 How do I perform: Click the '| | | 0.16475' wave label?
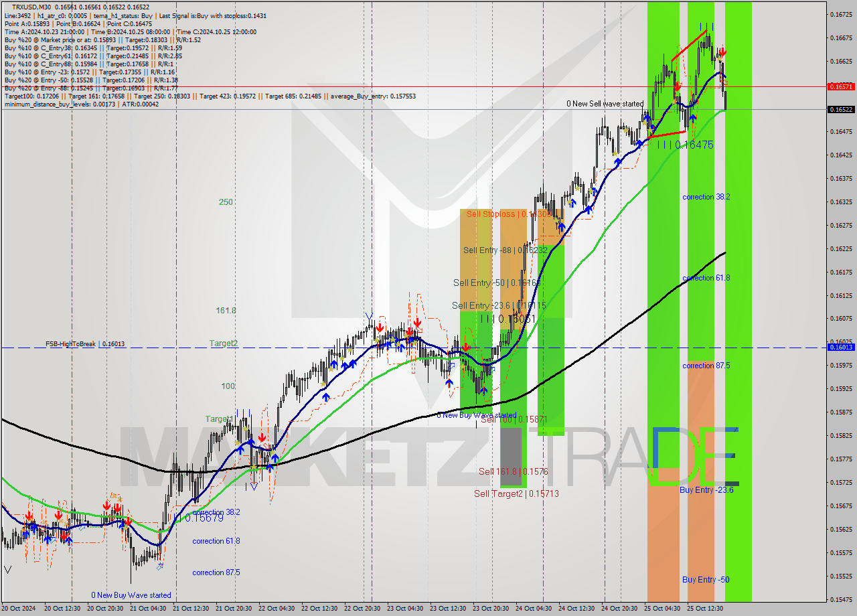pyautogui.click(x=685, y=145)
